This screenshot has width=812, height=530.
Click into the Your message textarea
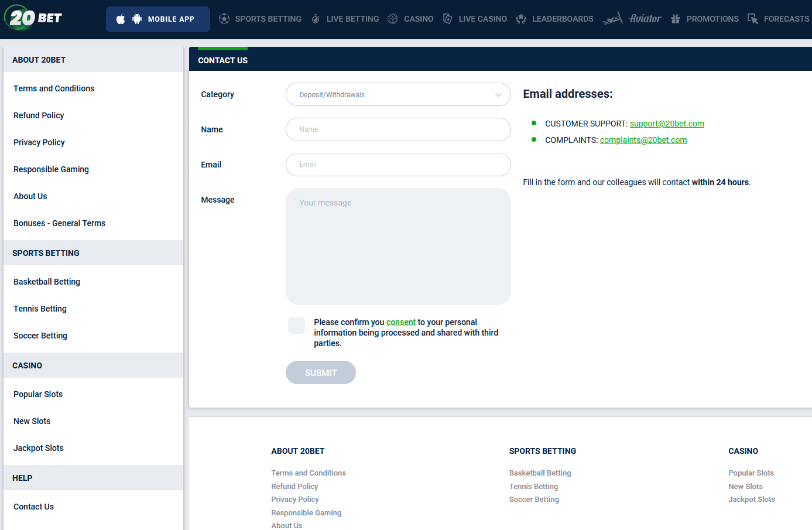pos(398,247)
